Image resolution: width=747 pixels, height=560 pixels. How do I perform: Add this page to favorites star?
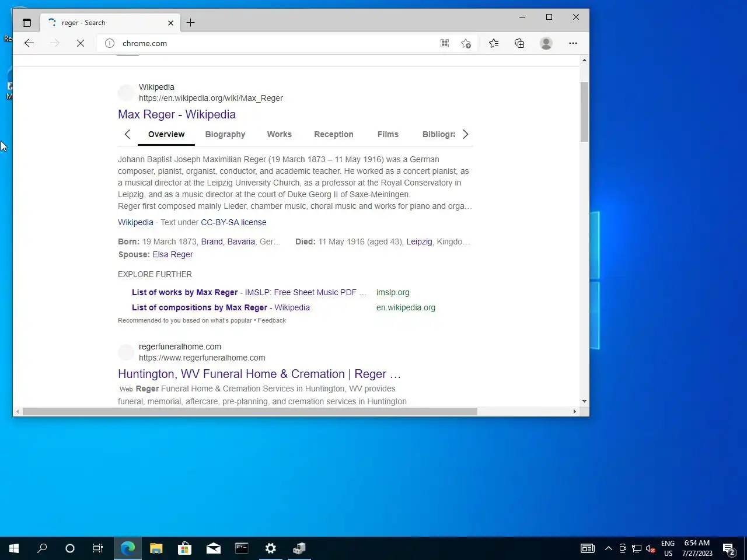point(466,43)
